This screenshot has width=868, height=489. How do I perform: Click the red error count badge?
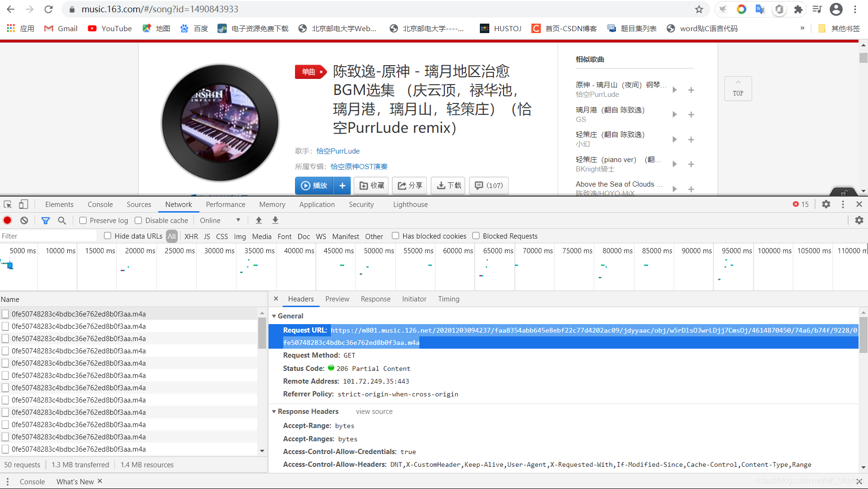pos(801,204)
